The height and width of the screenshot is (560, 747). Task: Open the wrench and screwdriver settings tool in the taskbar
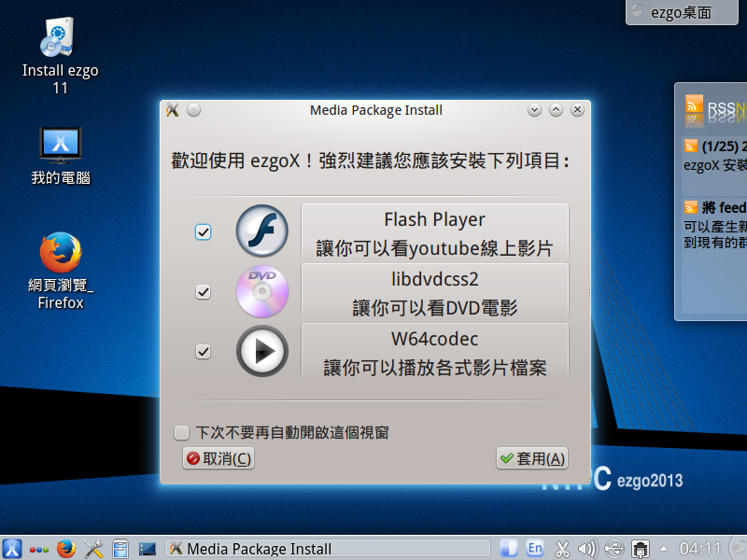point(93,549)
